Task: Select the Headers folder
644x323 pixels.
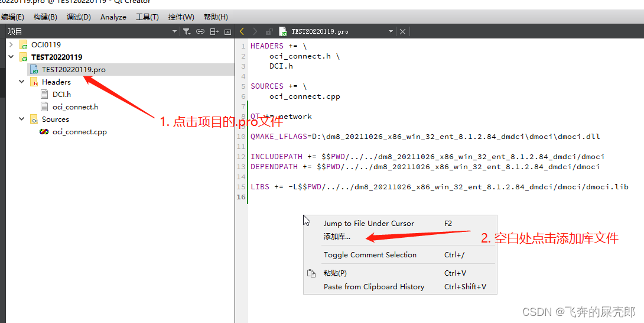Action: (56, 82)
